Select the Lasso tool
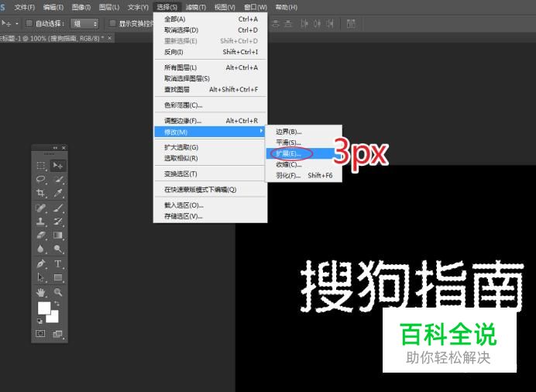 tap(41, 180)
